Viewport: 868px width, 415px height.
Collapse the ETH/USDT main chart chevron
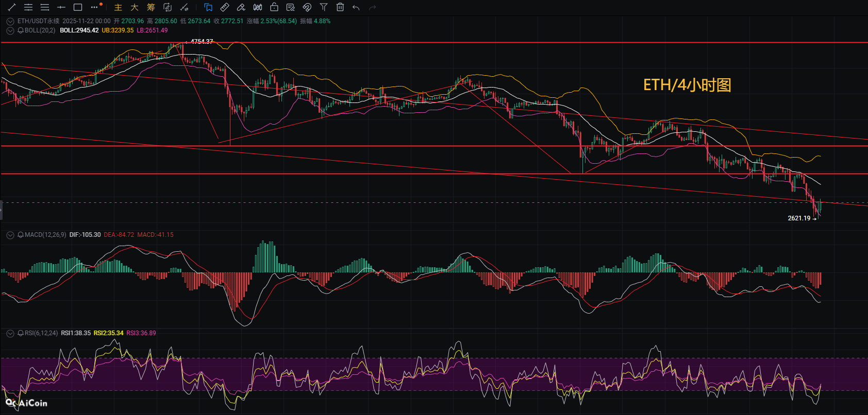point(10,21)
